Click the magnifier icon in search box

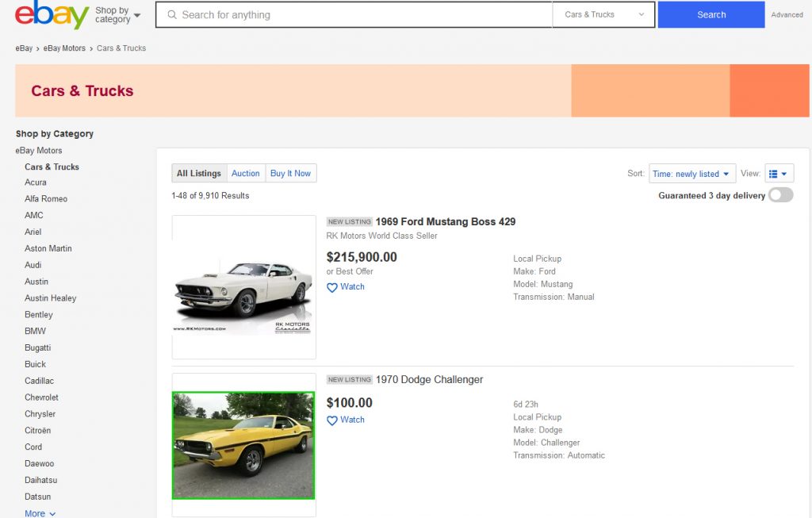[172, 15]
